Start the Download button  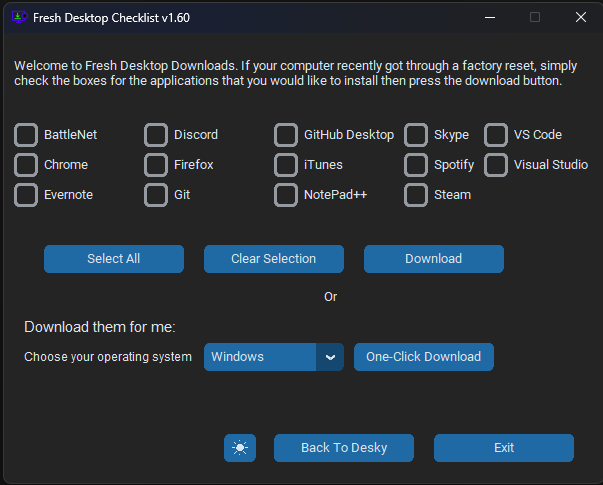433,259
